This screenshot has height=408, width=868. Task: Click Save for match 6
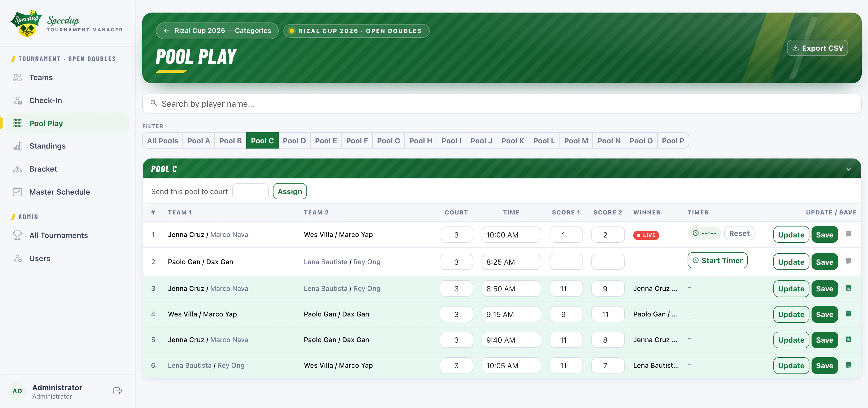coord(825,366)
